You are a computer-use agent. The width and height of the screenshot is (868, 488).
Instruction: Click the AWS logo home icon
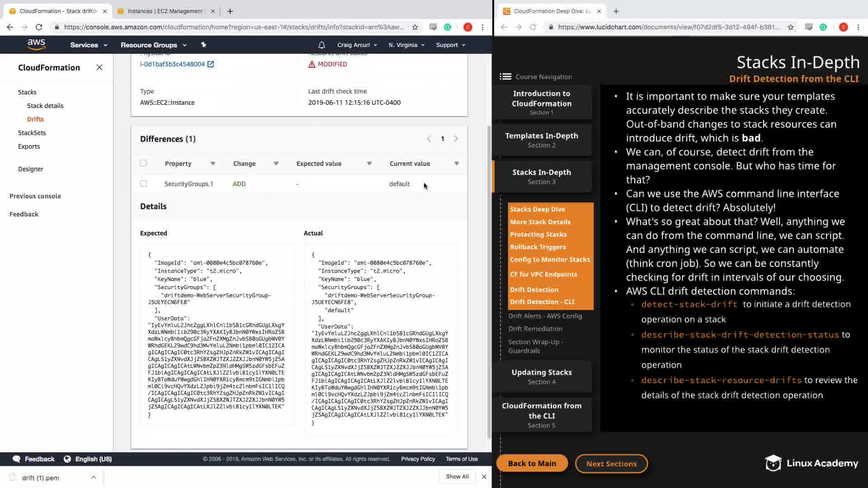click(36, 44)
